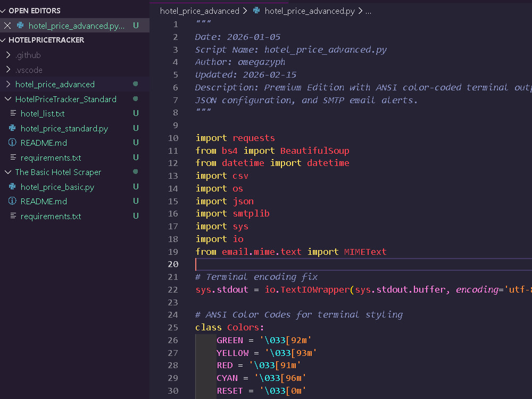Collapse the HotelPriceTracker_Standard folder
Viewport: 532px width, 399px height.
(8, 99)
